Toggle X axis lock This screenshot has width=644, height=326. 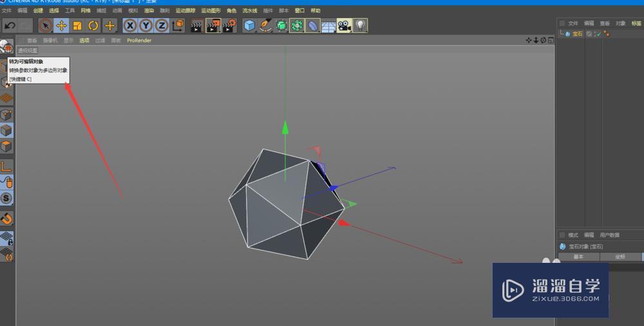tap(130, 26)
